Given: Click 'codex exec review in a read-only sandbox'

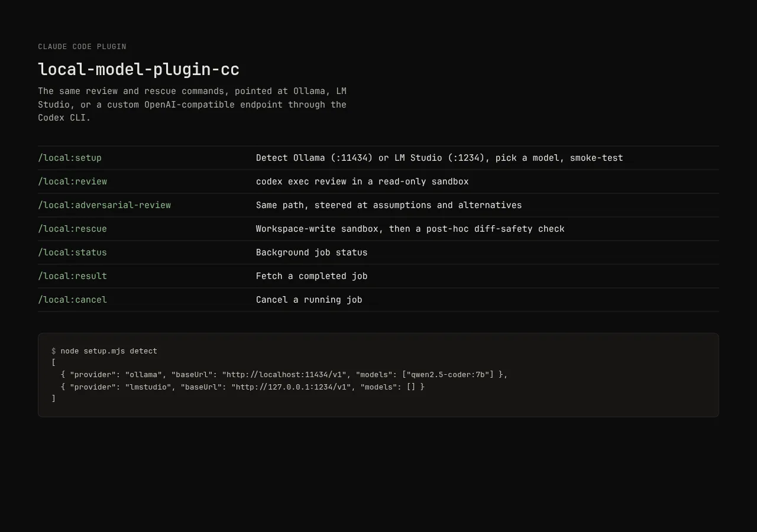Looking at the screenshot, I should click(x=363, y=181).
